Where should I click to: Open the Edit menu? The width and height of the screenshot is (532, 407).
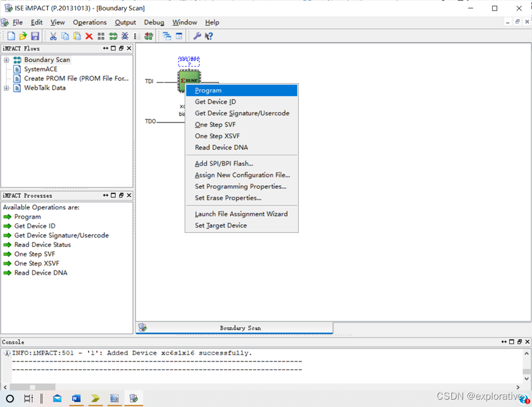[37, 22]
